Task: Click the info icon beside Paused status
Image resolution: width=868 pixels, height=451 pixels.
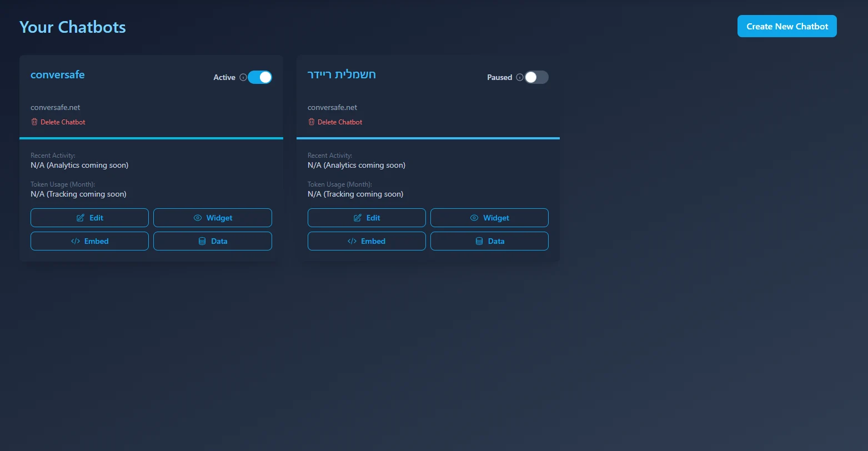Action: (x=520, y=78)
